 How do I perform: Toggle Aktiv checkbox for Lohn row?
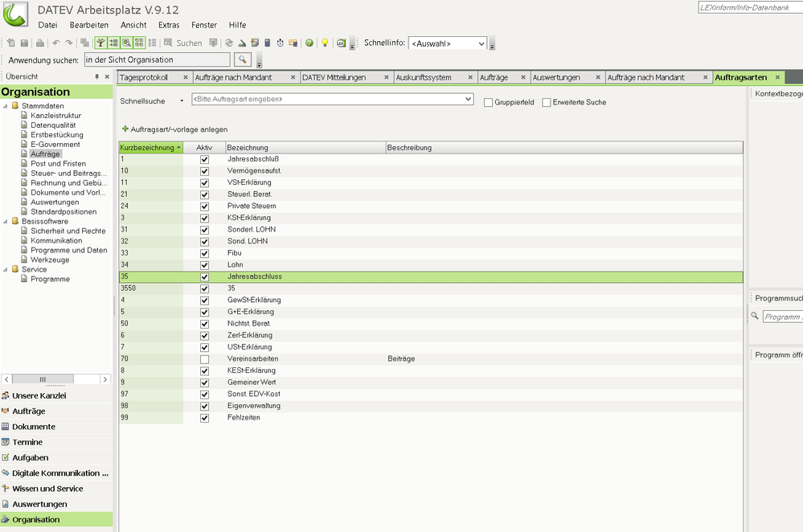click(x=204, y=264)
